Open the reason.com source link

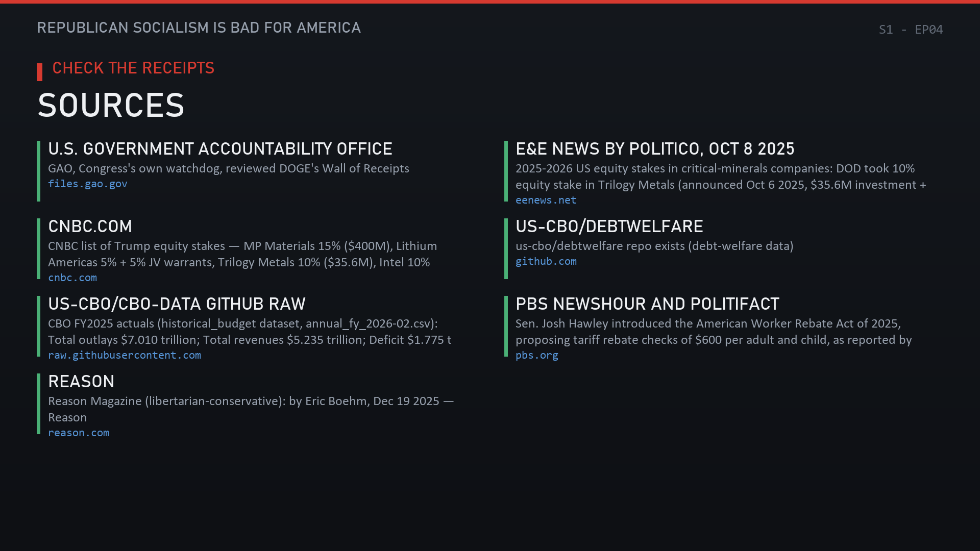[79, 433]
